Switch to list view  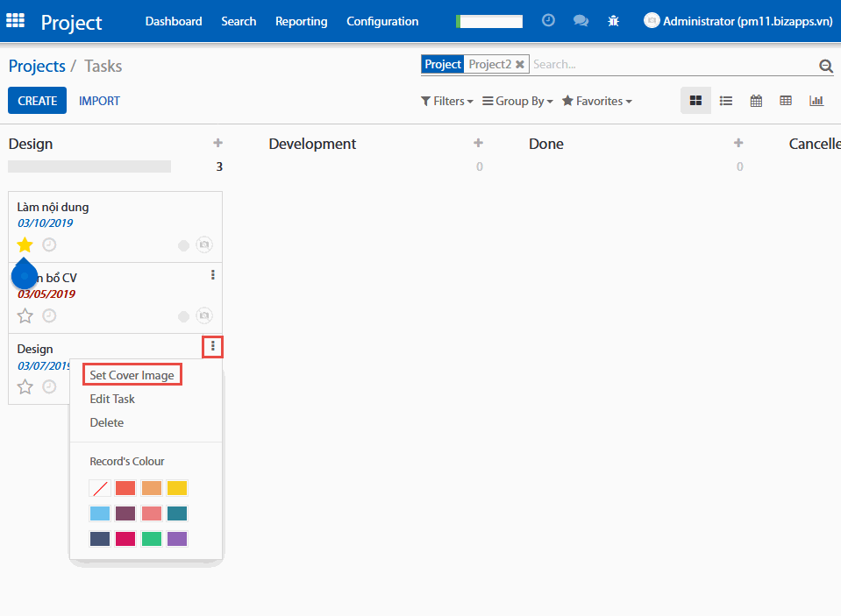pos(726,101)
